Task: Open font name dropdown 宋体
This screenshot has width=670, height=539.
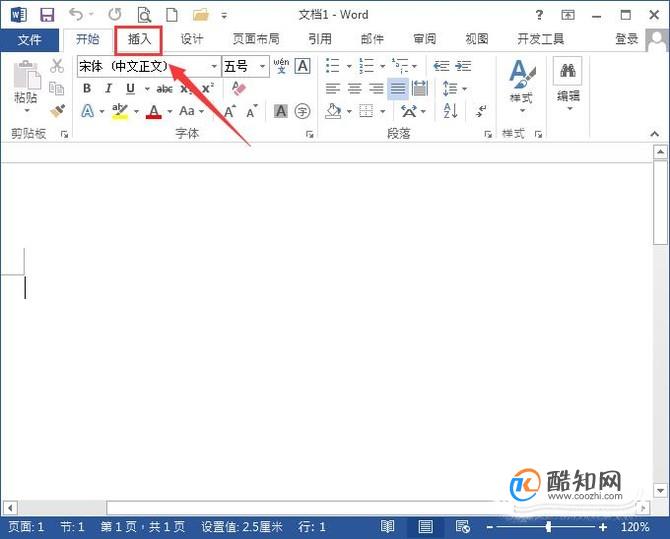Action: pyautogui.click(x=214, y=66)
